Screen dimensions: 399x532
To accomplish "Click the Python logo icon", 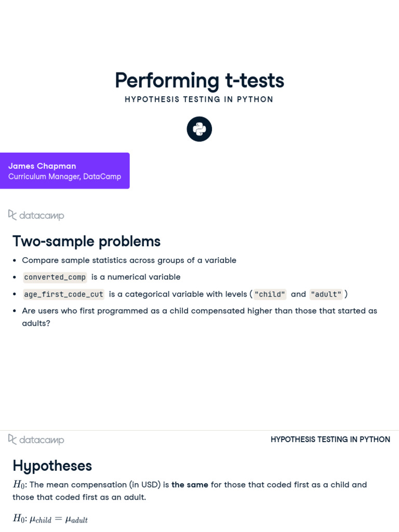I will point(199,129).
